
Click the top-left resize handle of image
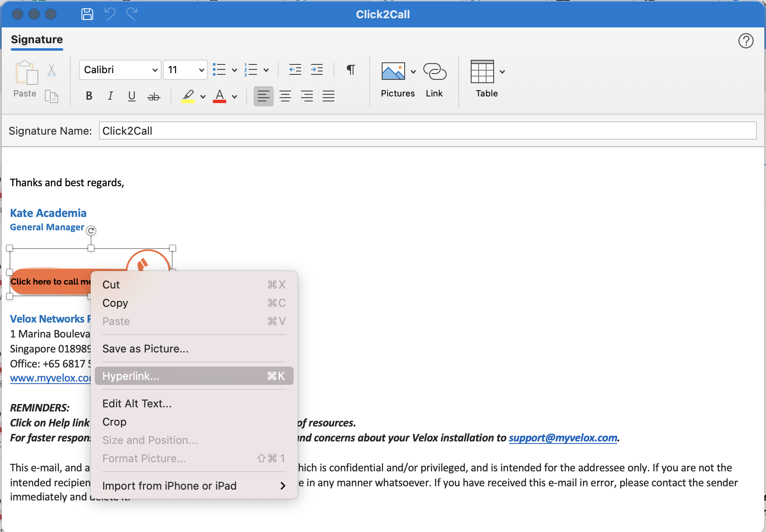10,248
